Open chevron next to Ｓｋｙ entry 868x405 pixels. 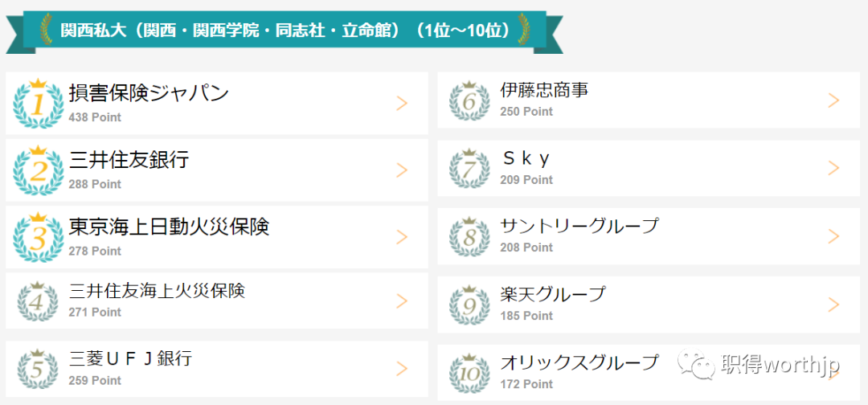[833, 168]
